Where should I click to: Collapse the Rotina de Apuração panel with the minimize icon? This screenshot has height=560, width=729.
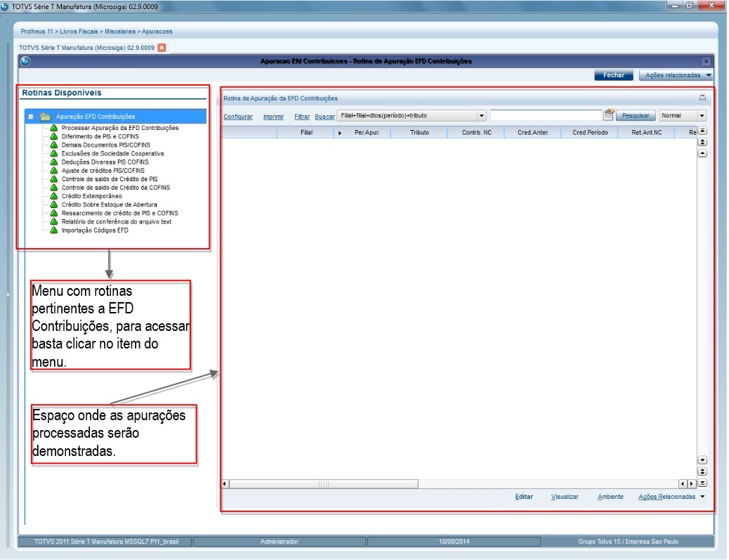[702, 97]
